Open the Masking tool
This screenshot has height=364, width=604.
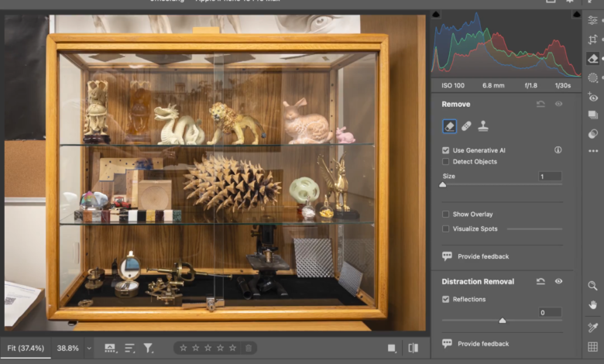pos(593,77)
